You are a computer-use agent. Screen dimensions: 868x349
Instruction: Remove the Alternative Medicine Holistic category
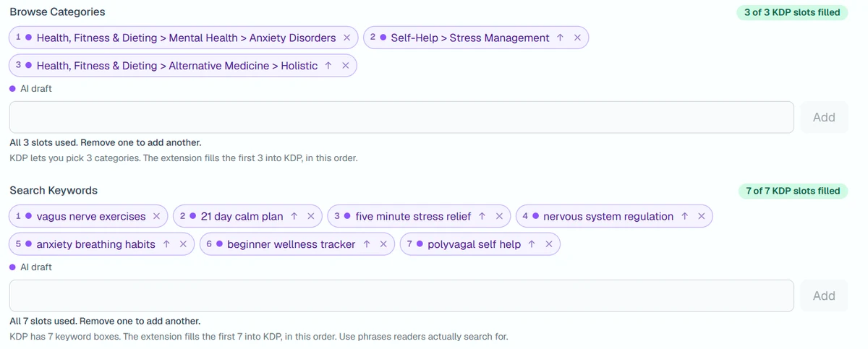point(345,66)
